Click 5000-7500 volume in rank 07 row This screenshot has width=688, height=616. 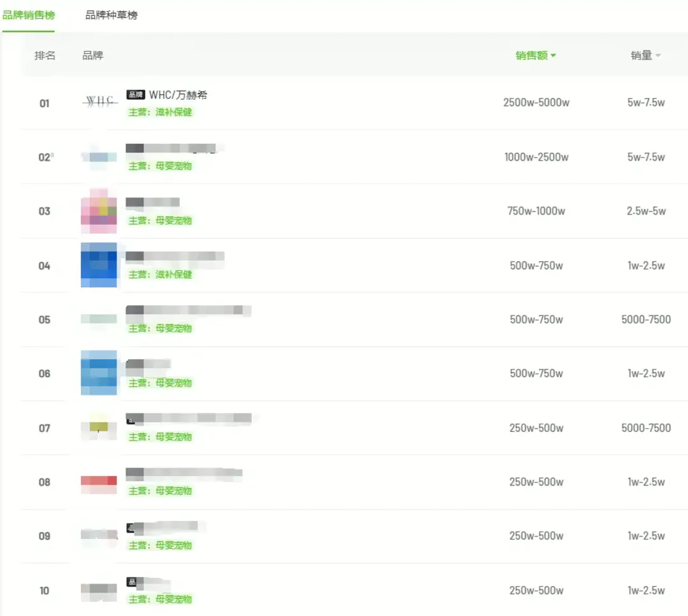[646, 428]
